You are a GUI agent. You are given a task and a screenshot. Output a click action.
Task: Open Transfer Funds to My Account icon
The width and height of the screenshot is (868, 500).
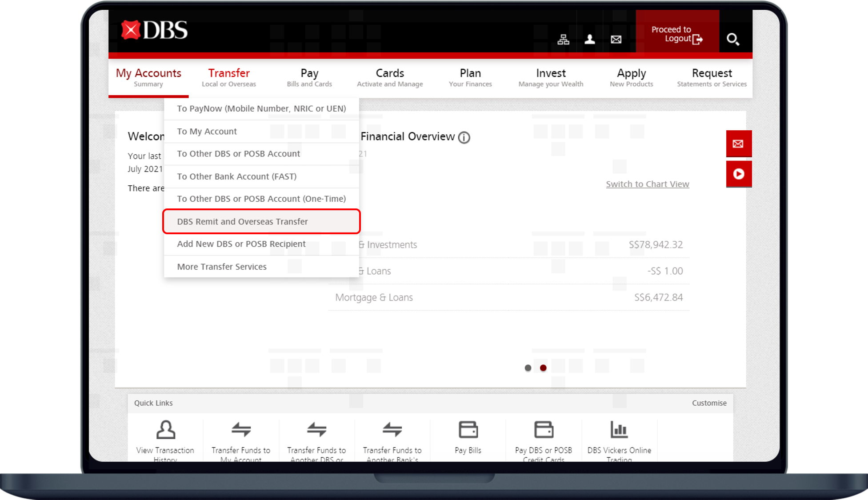click(x=241, y=430)
